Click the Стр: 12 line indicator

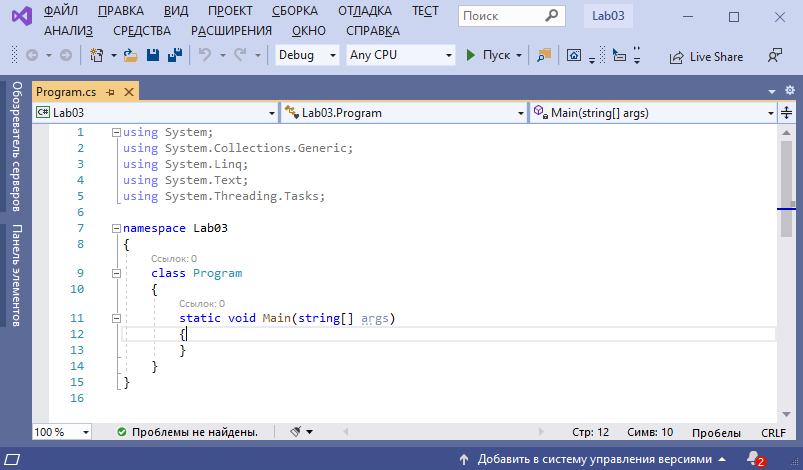tap(590, 432)
